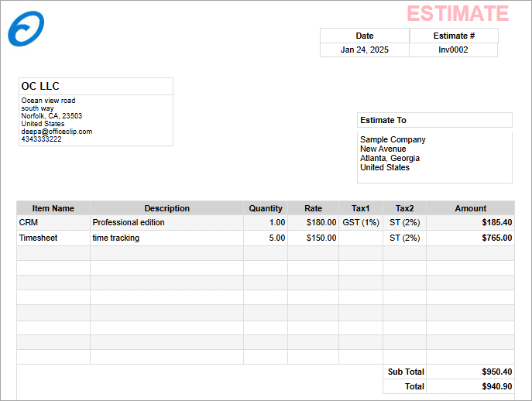
Task: Click the deepa@officeclip.com email address
Action: [x=57, y=132]
